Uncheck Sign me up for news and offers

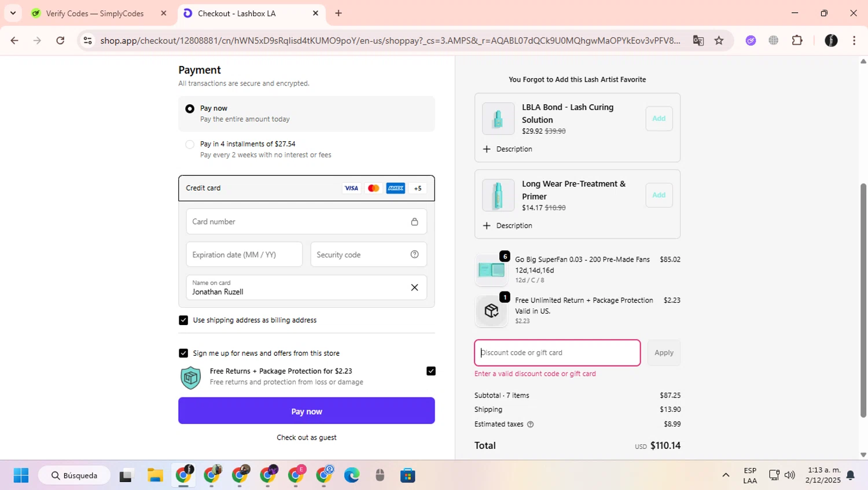[183, 353]
